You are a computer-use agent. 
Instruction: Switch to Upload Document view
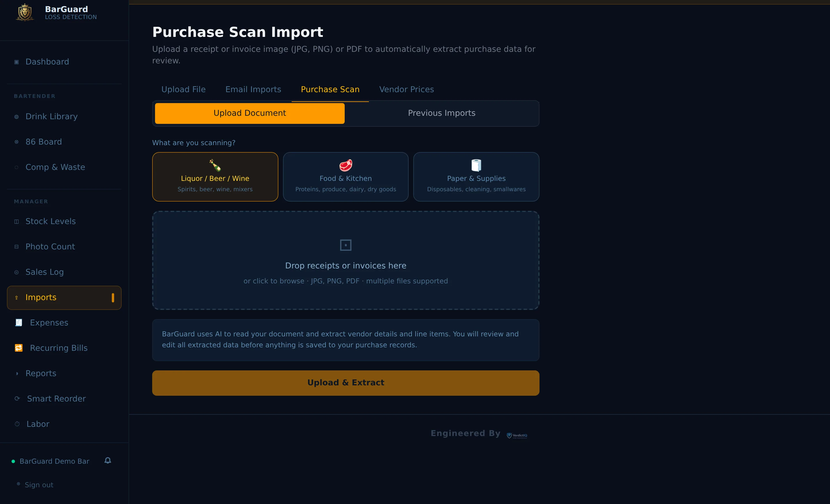(x=250, y=113)
